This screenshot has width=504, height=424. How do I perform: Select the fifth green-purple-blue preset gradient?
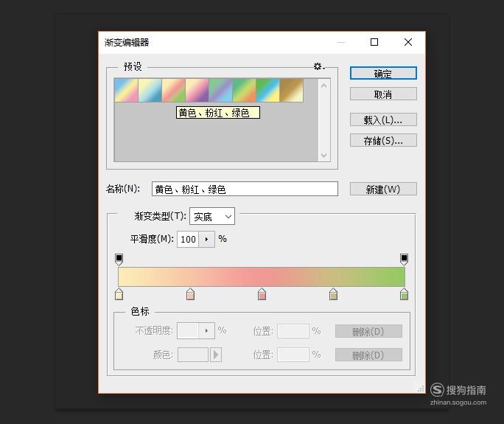click(221, 91)
